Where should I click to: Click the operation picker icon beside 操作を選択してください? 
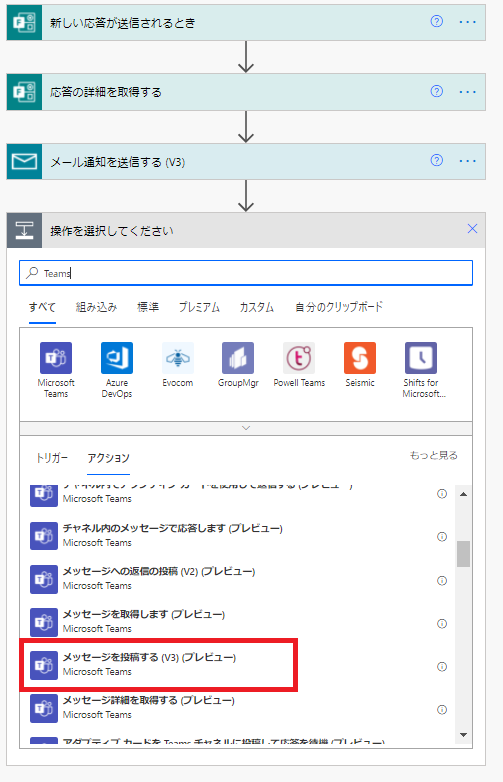pyautogui.click(x=24, y=230)
